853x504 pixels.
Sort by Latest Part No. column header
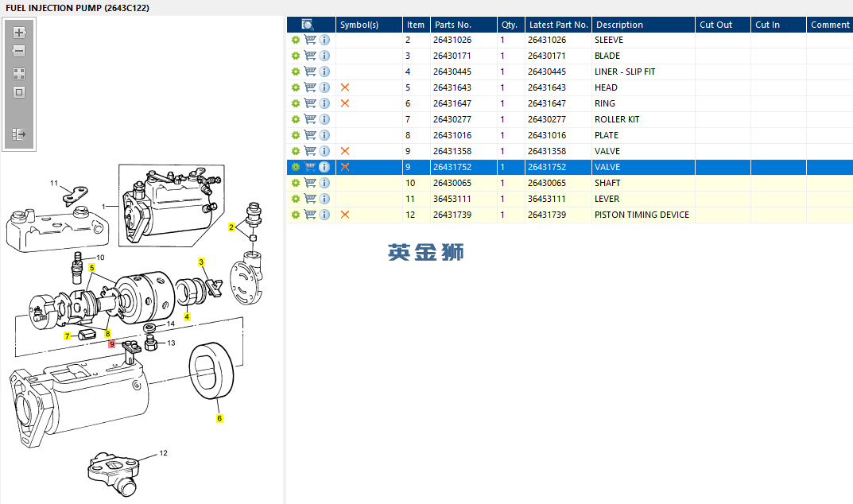pyautogui.click(x=559, y=25)
